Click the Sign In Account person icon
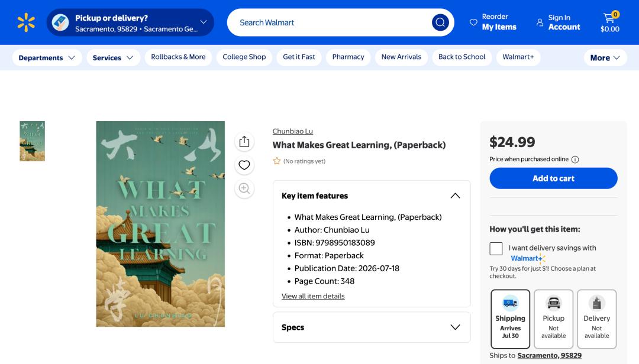Screen dimensions: 639x364 (x=540, y=22)
